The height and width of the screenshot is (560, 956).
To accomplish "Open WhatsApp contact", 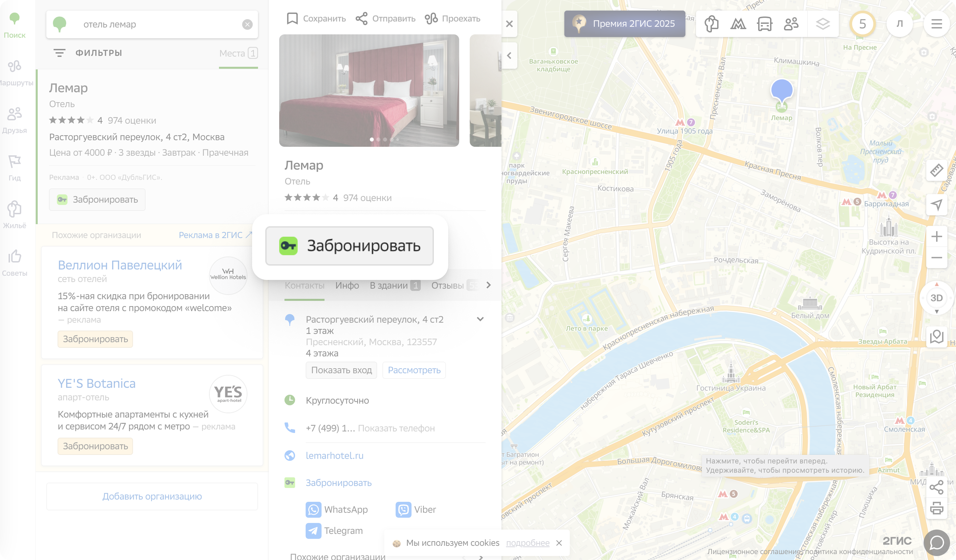I will tap(337, 509).
